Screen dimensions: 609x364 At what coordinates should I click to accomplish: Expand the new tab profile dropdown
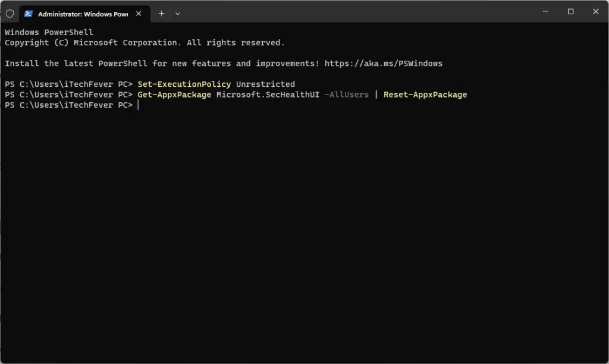tap(177, 14)
